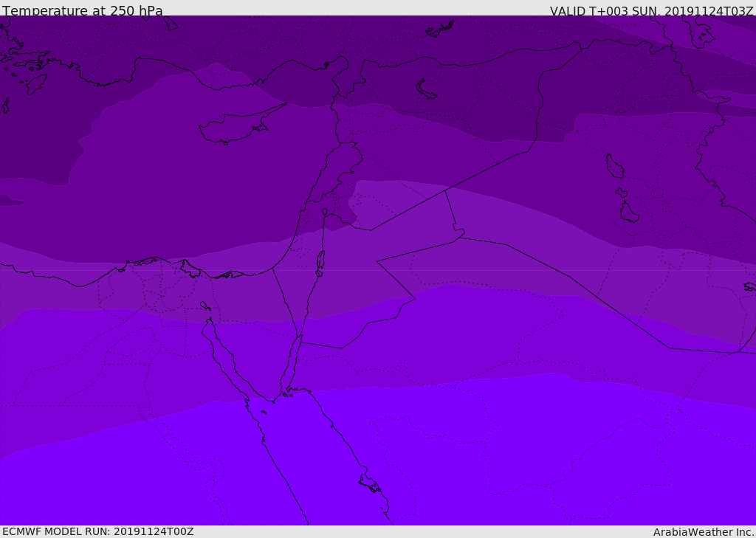Select Lake Assad in northern Syria
Image resolution: width=756 pixels, height=538 pixels.
pyautogui.click(x=427, y=90)
